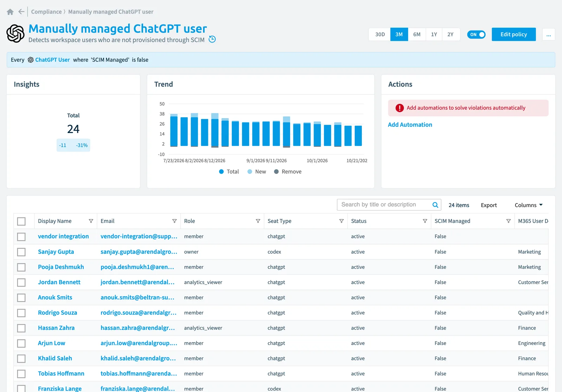This screenshot has height=392, width=562.
Task: Switch to the 6M time range
Action: pyautogui.click(x=417, y=34)
